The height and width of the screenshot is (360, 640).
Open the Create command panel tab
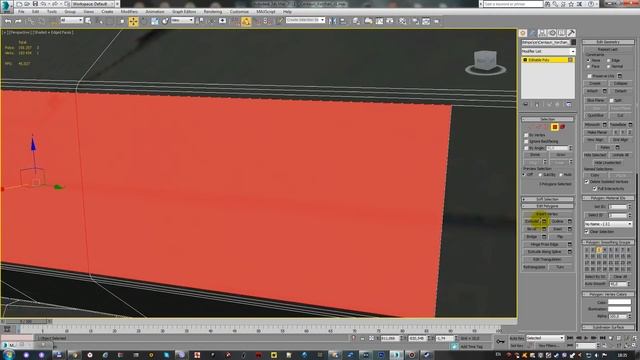pos(523,33)
